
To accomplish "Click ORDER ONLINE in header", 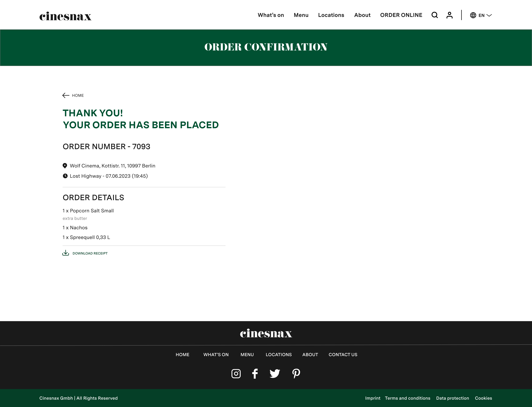I will tap(401, 15).
